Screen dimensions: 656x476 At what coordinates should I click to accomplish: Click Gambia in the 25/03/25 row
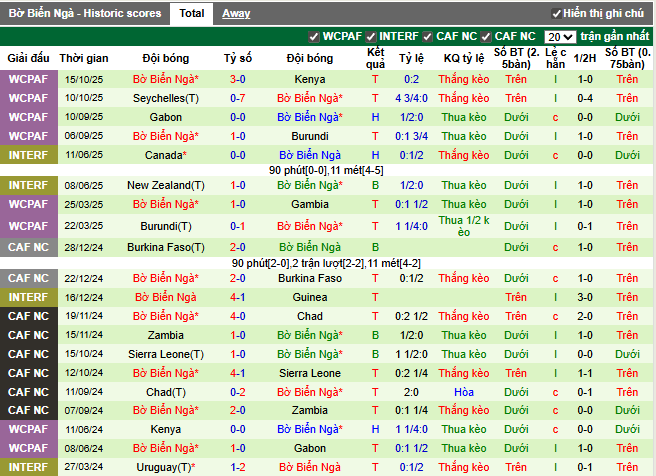pos(310,205)
